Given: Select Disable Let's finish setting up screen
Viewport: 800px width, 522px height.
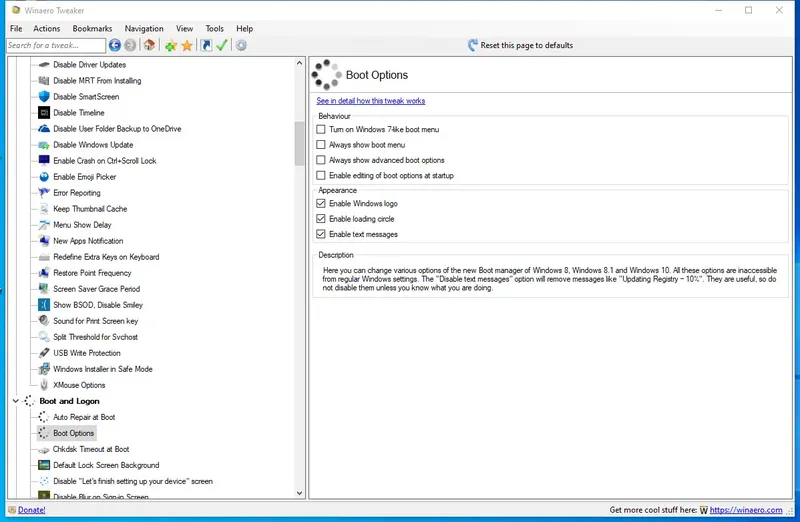Looking at the screenshot, I should [x=133, y=481].
